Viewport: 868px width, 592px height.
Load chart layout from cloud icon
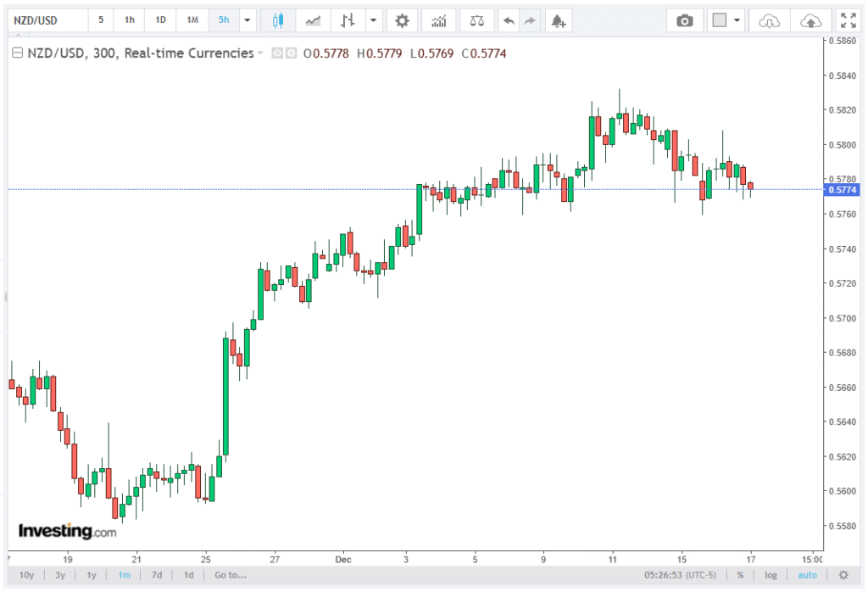768,20
